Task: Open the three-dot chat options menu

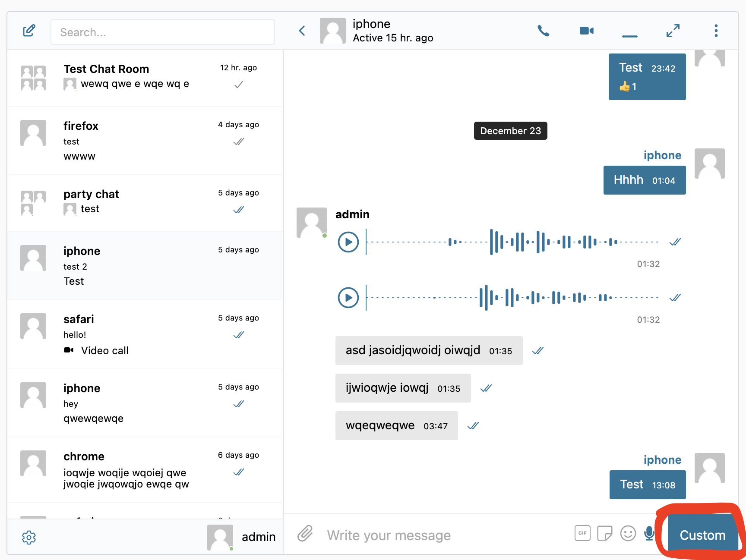Action: click(716, 31)
